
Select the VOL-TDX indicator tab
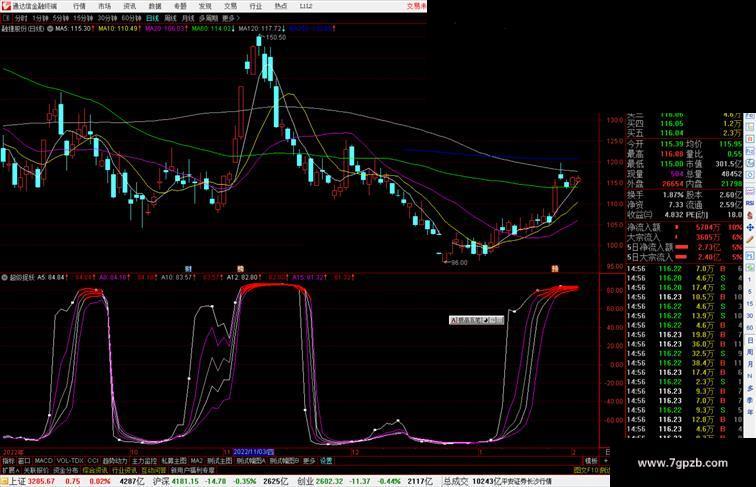(70, 461)
